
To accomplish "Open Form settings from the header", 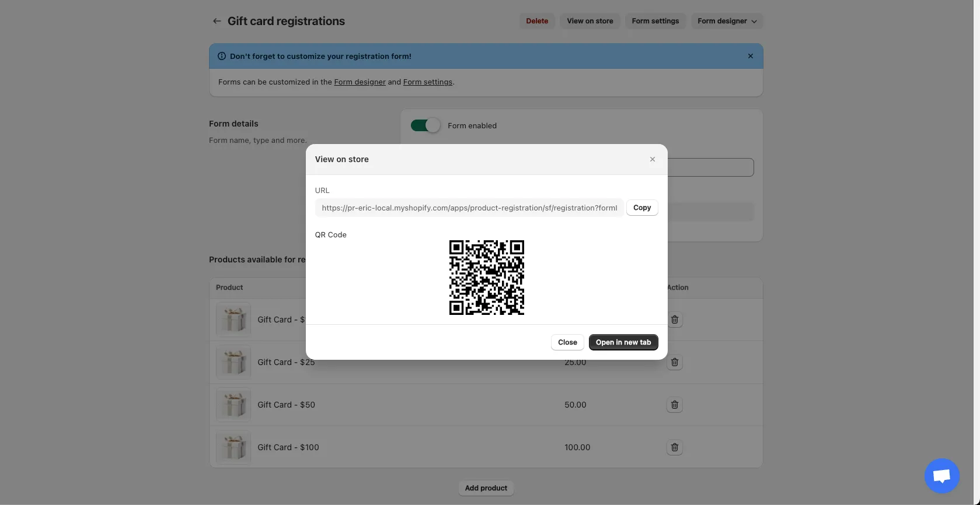I will click(x=655, y=21).
